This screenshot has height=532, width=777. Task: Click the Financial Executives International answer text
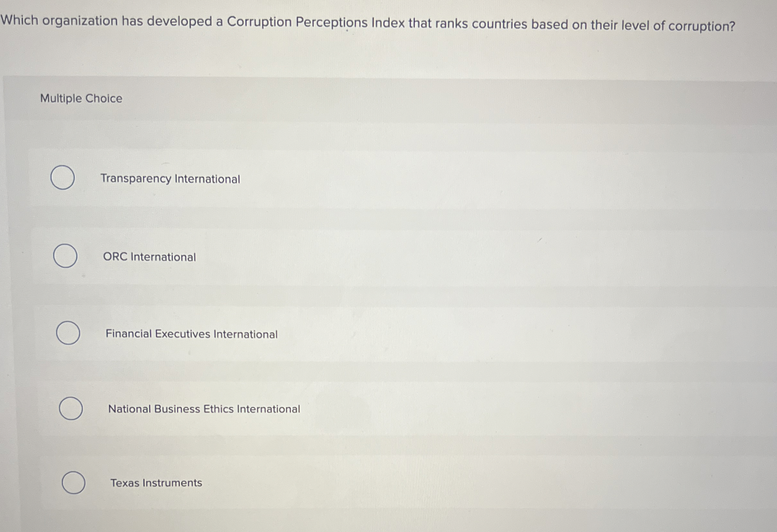click(192, 334)
